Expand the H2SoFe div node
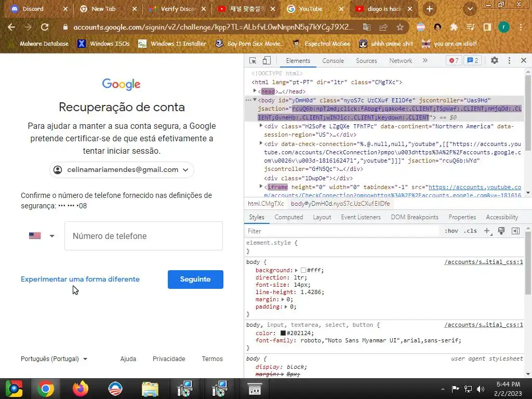The width and height of the screenshot is (532, 399). tap(261, 126)
